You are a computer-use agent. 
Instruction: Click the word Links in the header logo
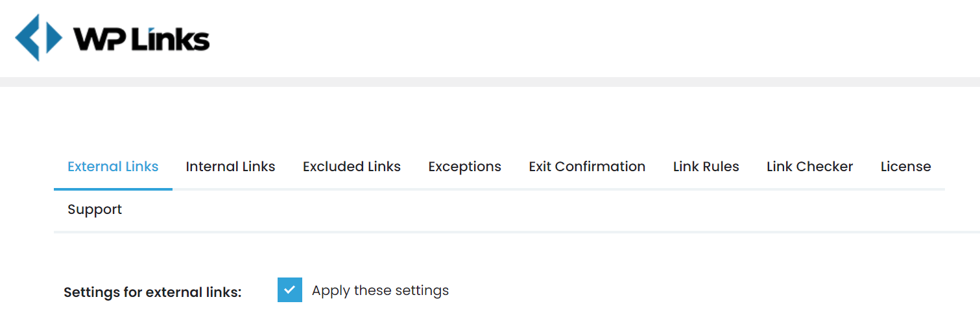170,40
